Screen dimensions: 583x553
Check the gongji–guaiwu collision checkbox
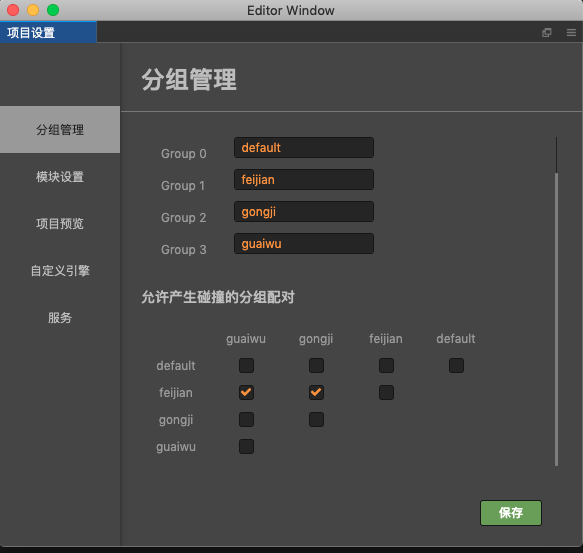(x=246, y=419)
